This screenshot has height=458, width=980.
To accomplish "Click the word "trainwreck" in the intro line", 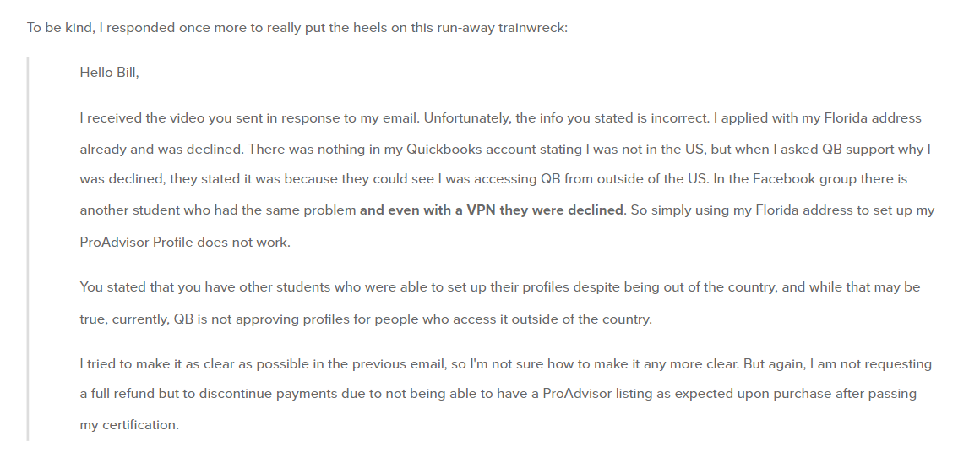I will pos(532,29).
